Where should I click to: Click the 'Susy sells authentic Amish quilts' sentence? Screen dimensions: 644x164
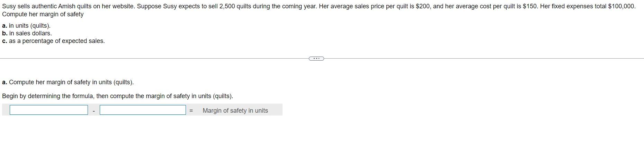[69, 6]
